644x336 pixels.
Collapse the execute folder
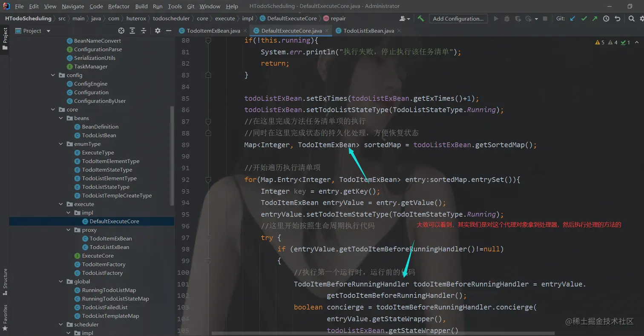(x=61, y=204)
